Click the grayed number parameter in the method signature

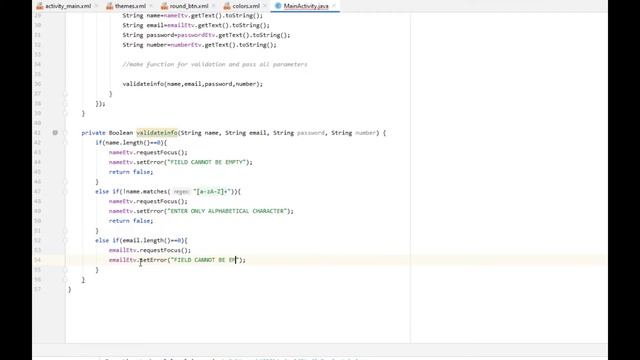coord(365,133)
